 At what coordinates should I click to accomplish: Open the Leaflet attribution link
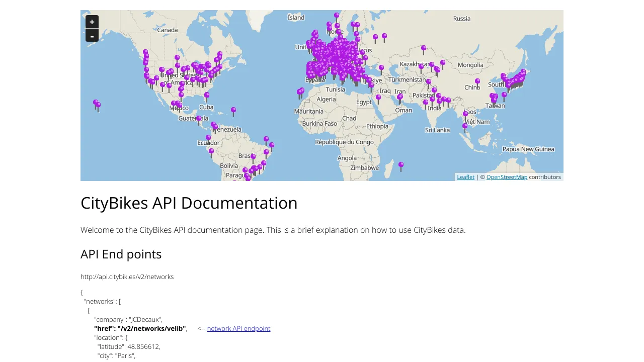[x=465, y=177]
